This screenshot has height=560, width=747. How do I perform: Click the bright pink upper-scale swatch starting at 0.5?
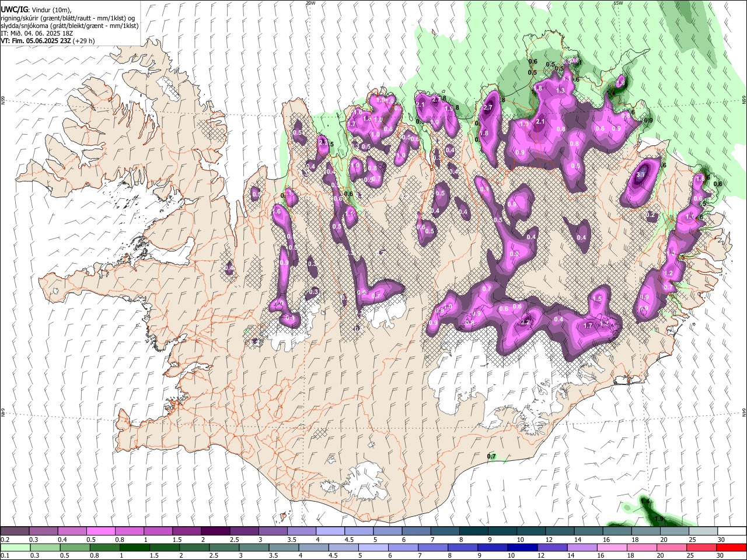[x=100, y=531]
